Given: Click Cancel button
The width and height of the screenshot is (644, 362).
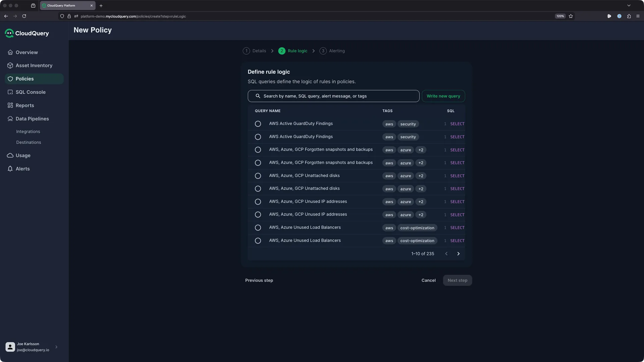Looking at the screenshot, I should tap(429, 281).
